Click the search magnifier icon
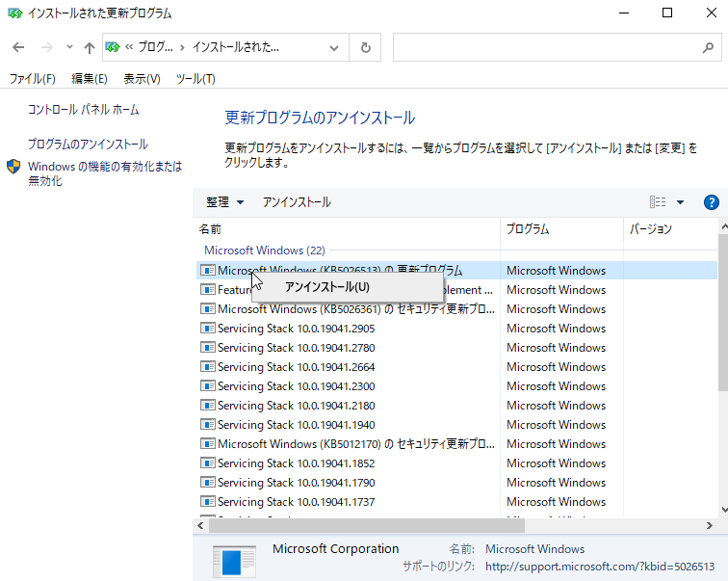The width and height of the screenshot is (728, 581). [x=708, y=47]
